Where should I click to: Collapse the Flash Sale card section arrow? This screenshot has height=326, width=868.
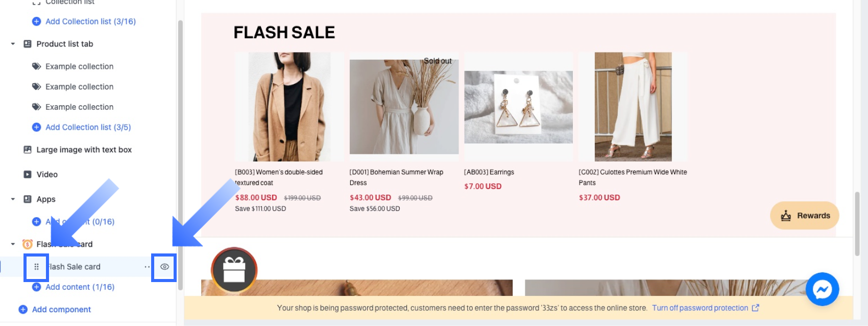pos(13,244)
